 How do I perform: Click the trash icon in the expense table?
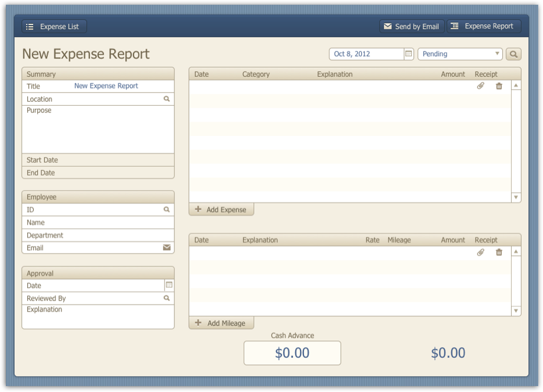pyautogui.click(x=499, y=86)
